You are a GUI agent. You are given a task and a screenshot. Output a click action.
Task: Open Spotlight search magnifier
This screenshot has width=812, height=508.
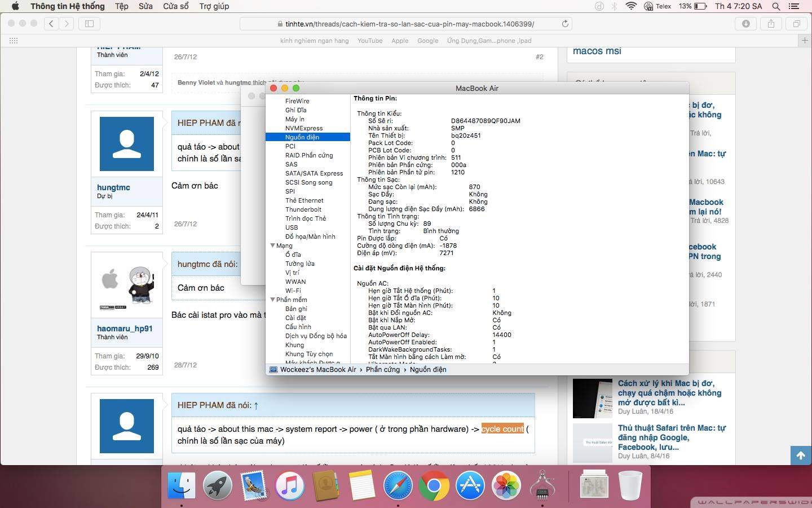pyautogui.click(x=776, y=6)
